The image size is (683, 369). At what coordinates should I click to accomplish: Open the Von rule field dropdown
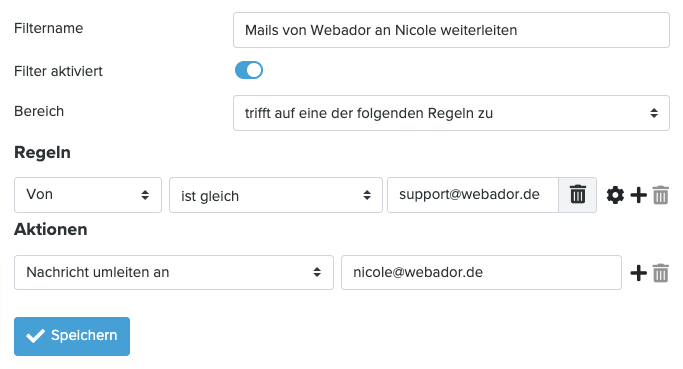(x=88, y=195)
